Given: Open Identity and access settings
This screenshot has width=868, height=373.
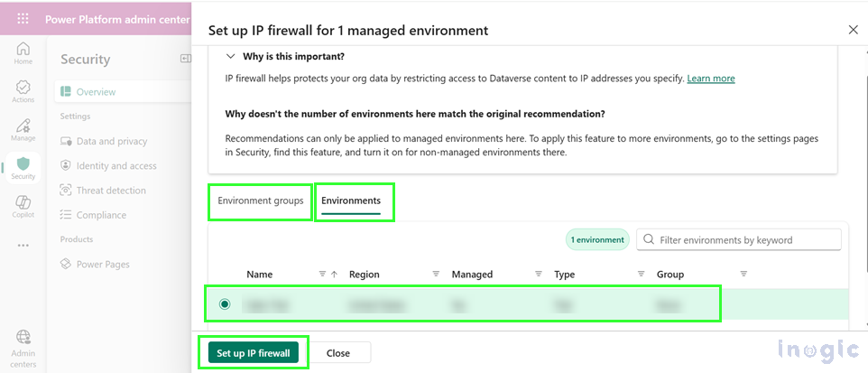Looking at the screenshot, I should pyautogui.click(x=108, y=165).
